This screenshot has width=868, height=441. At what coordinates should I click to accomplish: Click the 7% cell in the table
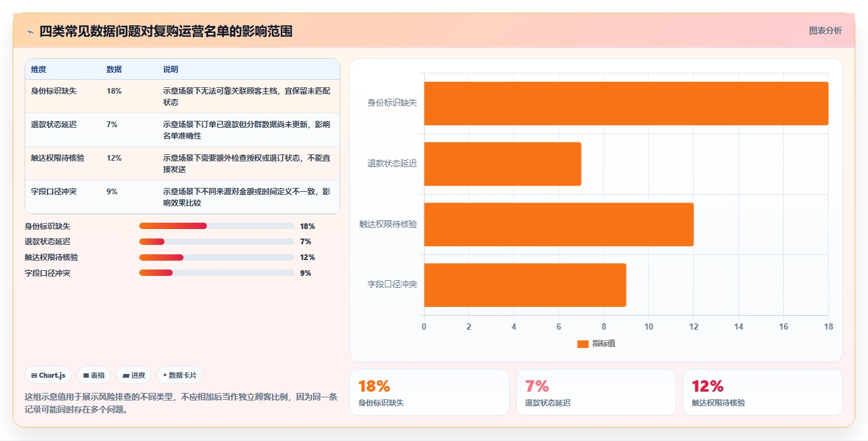[x=113, y=125]
